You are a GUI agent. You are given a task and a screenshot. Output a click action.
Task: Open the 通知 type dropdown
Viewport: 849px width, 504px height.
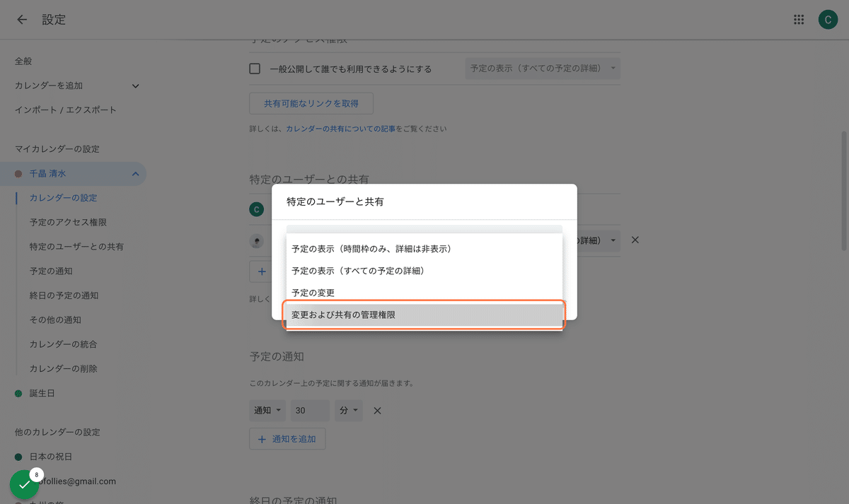coord(269,411)
